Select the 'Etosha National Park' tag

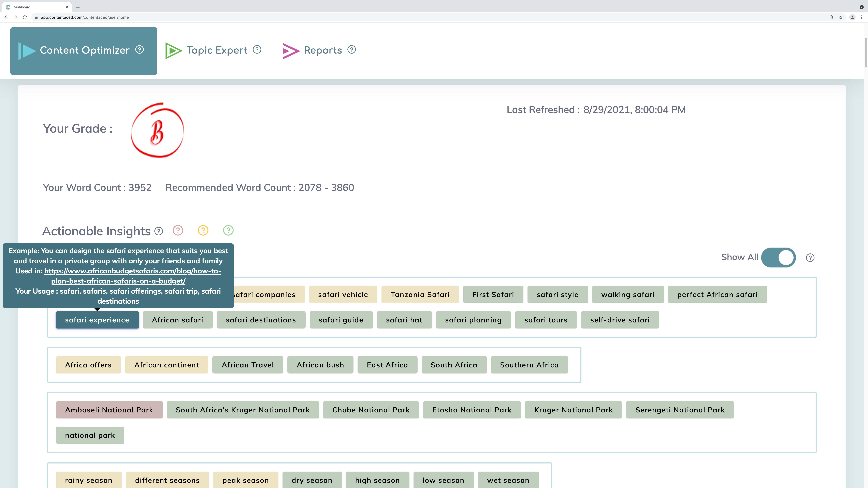(x=472, y=410)
